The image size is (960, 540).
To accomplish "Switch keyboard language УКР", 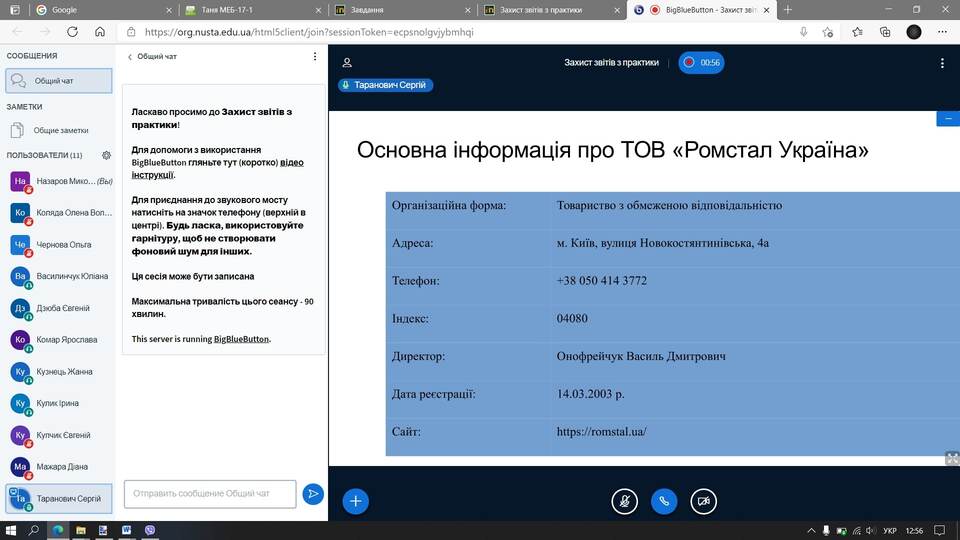I will [x=890, y=530].
